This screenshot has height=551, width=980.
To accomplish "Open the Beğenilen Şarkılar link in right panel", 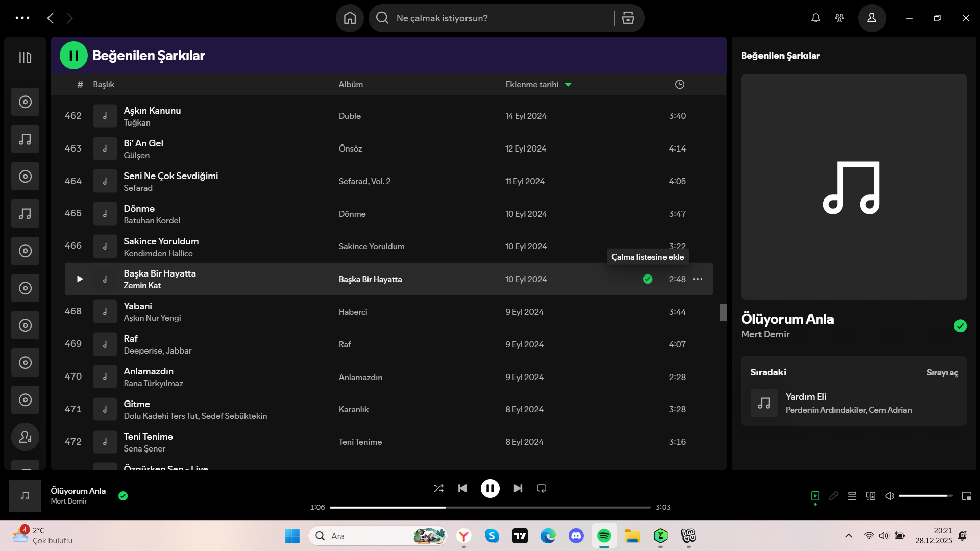I will pos(780,56).
